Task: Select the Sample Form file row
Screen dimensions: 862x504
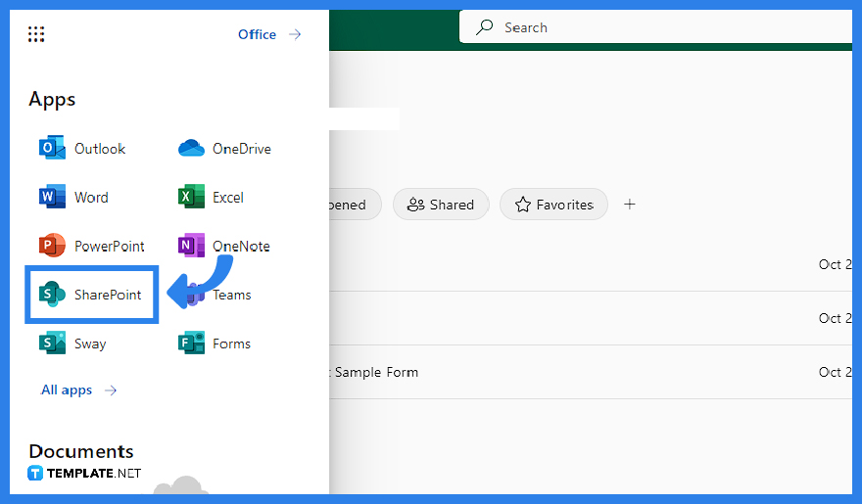Action: (591, 372)
